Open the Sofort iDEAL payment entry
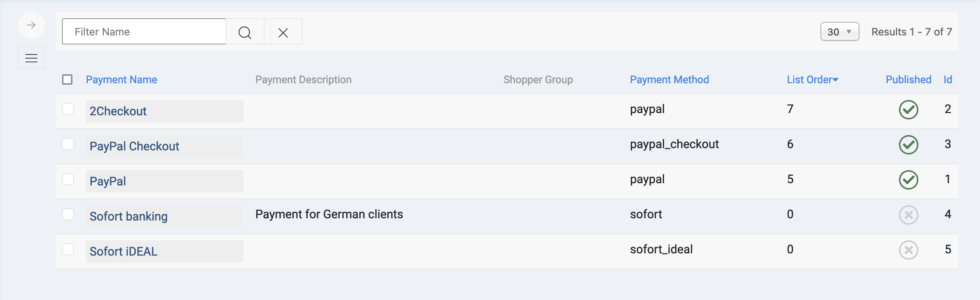This screenshot has width=980, height=300. click(123, 251)
